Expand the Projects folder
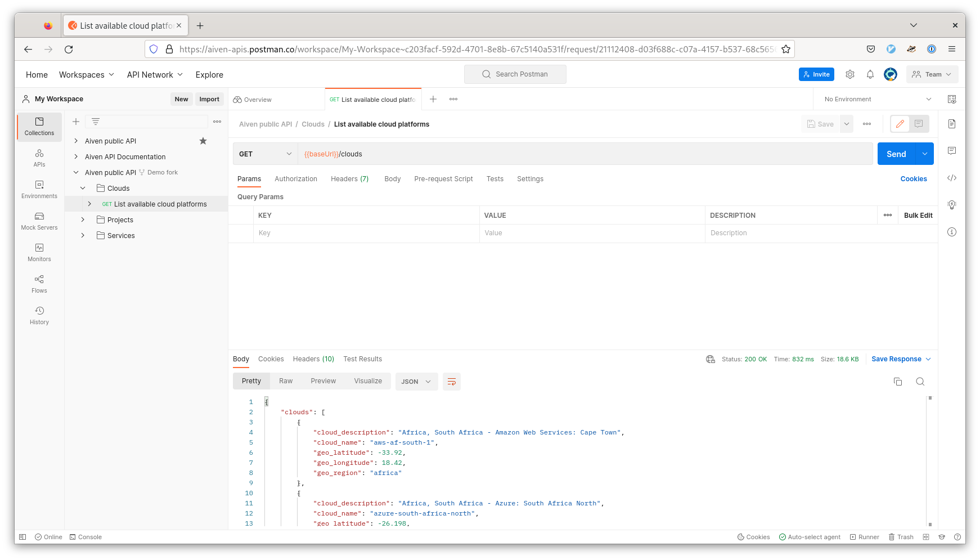 click(83, 220)
